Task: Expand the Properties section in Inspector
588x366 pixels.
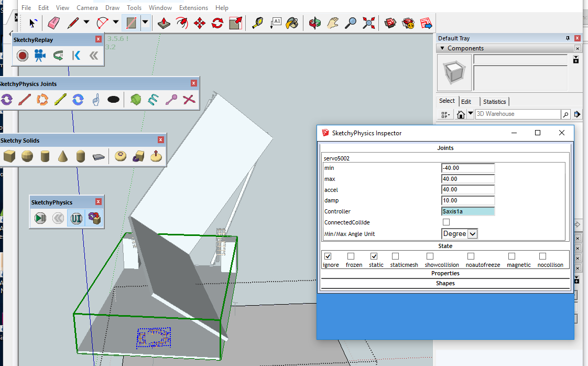Action: [445, 273]
